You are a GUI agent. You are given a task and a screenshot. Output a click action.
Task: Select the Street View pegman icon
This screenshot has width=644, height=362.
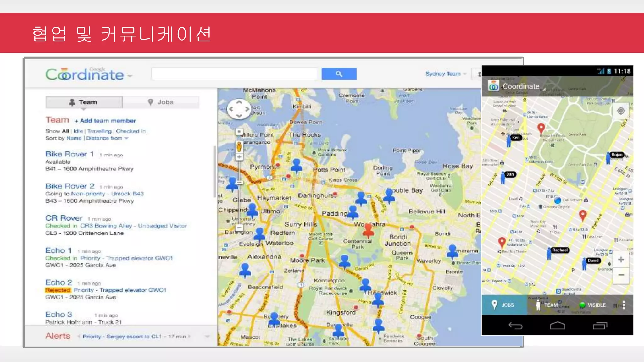click(239, 146)
